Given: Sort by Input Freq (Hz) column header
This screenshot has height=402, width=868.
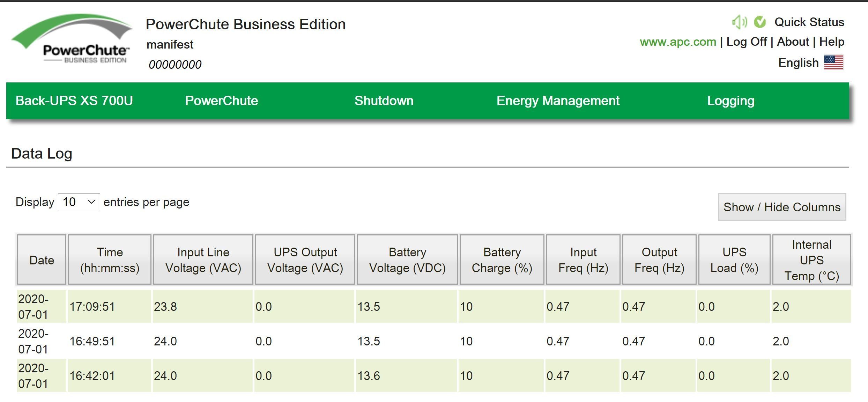Looking at the screenshot, I should (583, 260).
